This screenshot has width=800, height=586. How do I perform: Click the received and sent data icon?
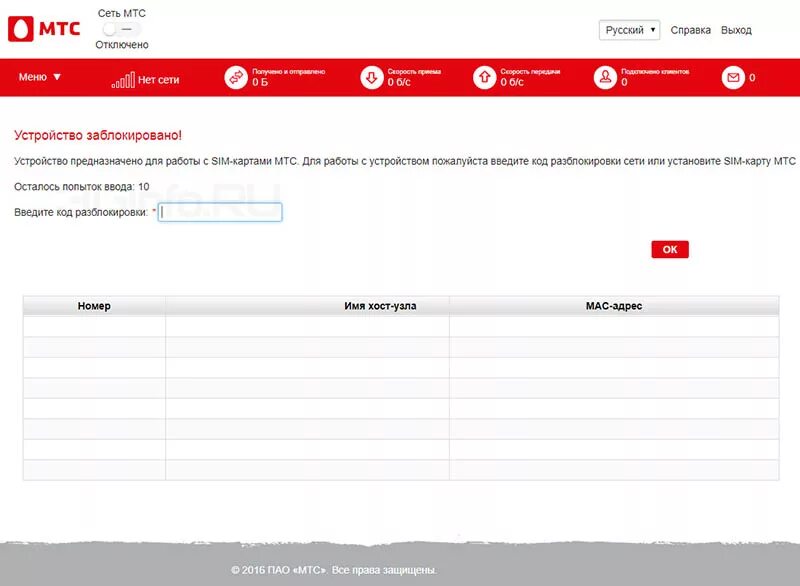[236, 78]
